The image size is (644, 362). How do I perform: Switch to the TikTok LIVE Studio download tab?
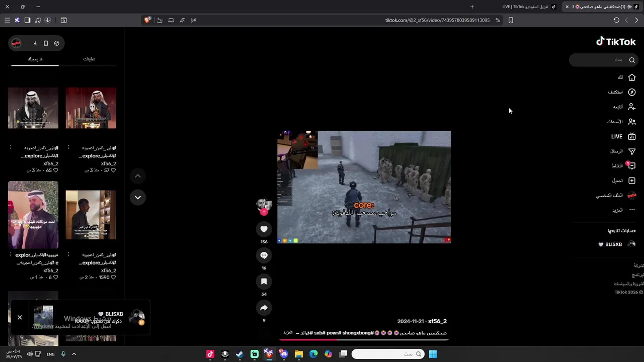(x=530, y=7)
